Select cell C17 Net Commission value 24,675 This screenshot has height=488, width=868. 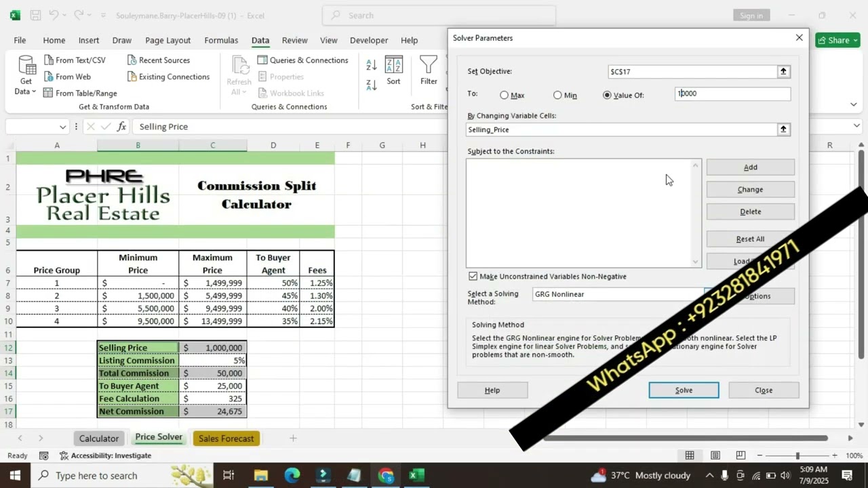212,411
